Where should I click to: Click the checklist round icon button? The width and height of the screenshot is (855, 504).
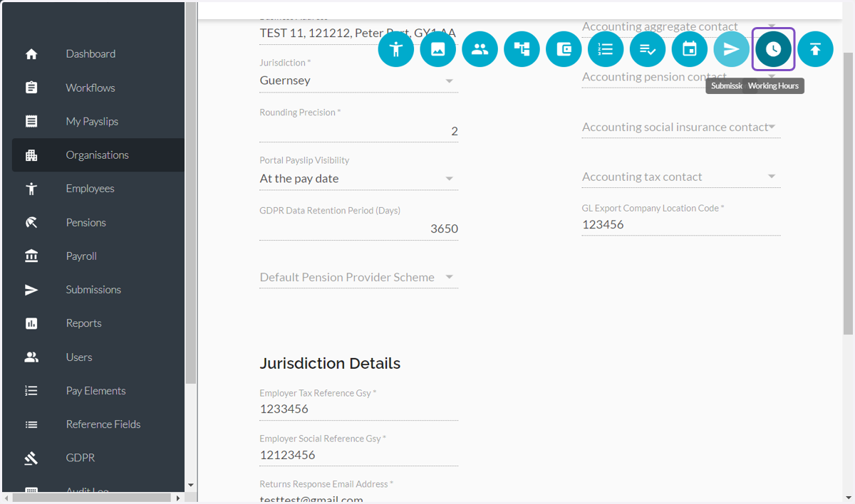[648, 49]
